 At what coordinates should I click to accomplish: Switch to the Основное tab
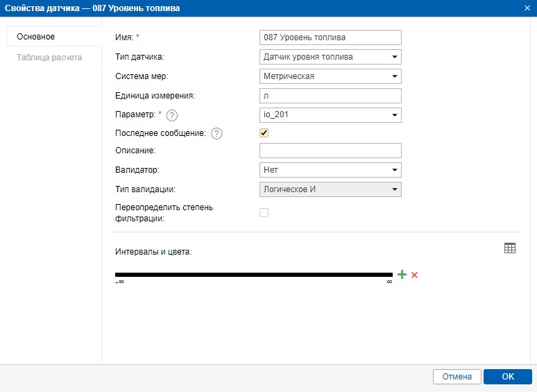pyautogui.click(x=36, y=37)
